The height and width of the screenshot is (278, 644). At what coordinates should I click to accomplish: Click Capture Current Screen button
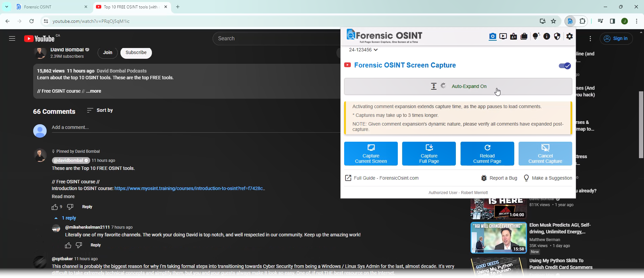pyautogui.click(x=371, y=154)
